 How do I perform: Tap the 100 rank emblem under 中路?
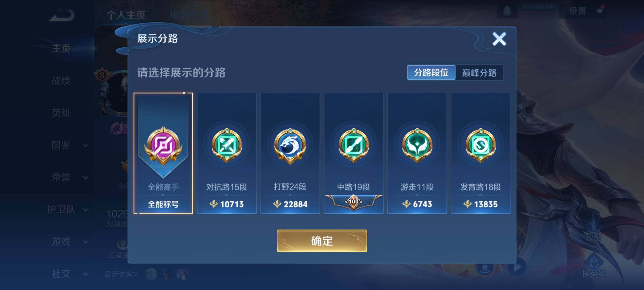click(x=354, y=202)
